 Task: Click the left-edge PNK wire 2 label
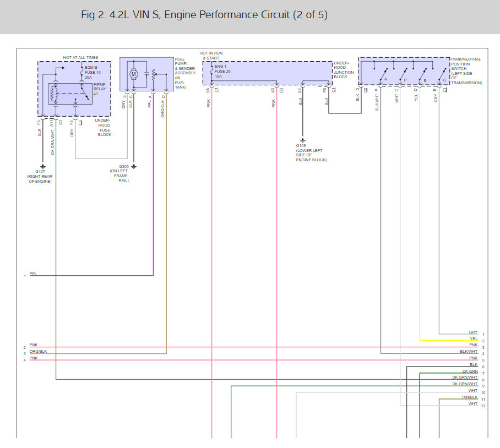[34, 345]
